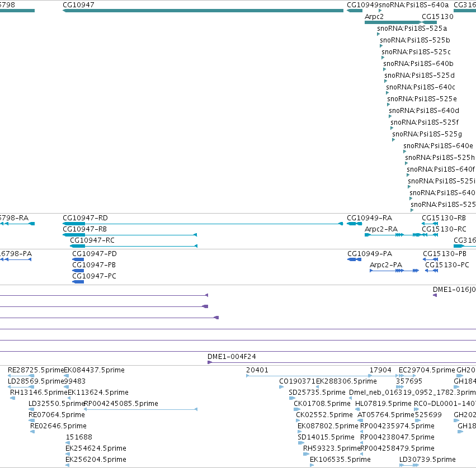Select snoRNA:Psi18S-640d label
This screenshot has height=468, width=476.
pos(424,111)
